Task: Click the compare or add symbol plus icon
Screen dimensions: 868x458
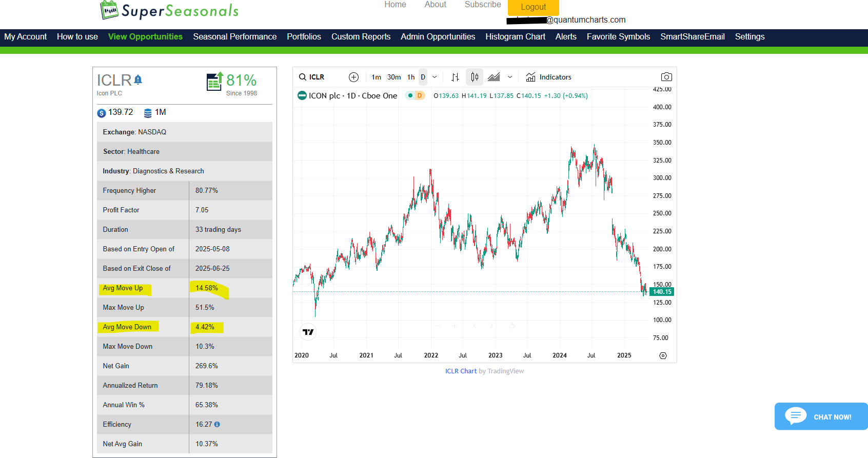Action: coord(353,77)
